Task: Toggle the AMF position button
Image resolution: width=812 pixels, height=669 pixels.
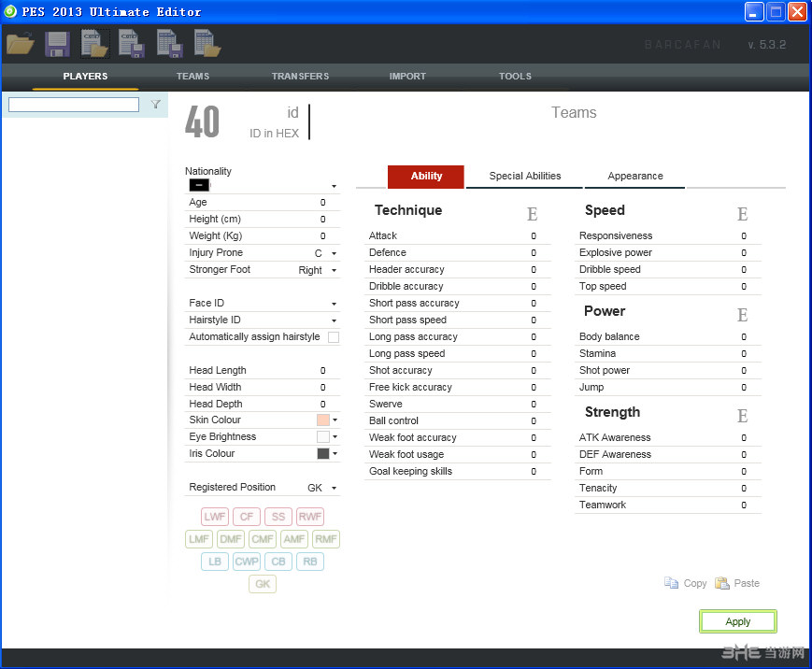Action: 294,539
